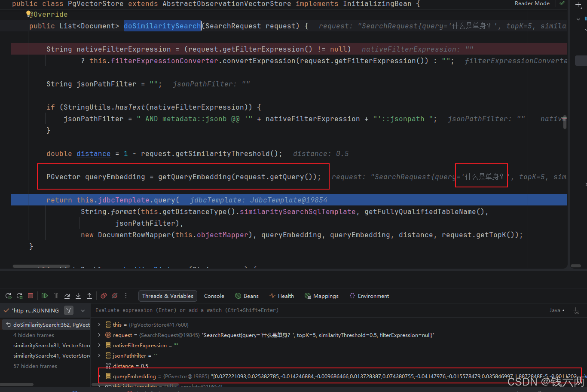Click the similaritySearchSqlTemplate field reference

point(297,211)
